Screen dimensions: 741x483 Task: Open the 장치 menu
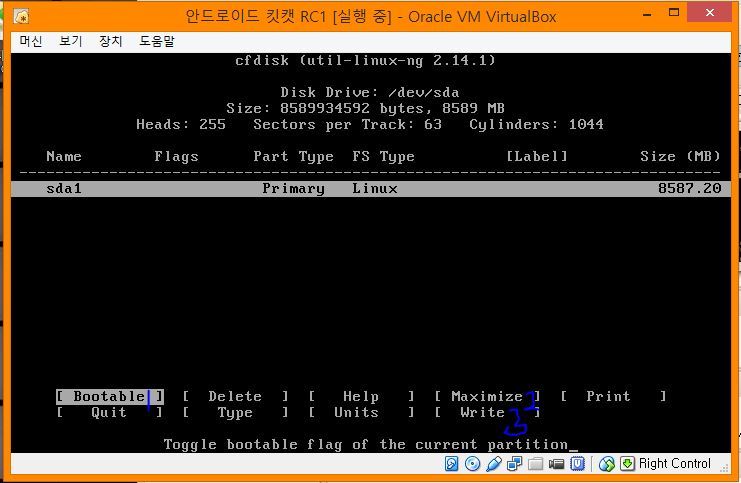coord(111,41)
